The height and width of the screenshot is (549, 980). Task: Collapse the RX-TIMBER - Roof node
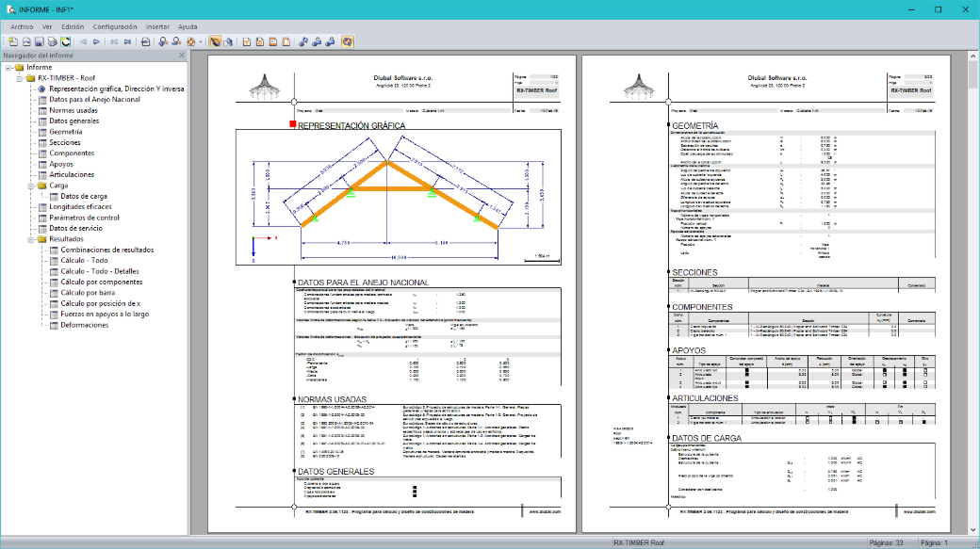click(x=20, y=78)
